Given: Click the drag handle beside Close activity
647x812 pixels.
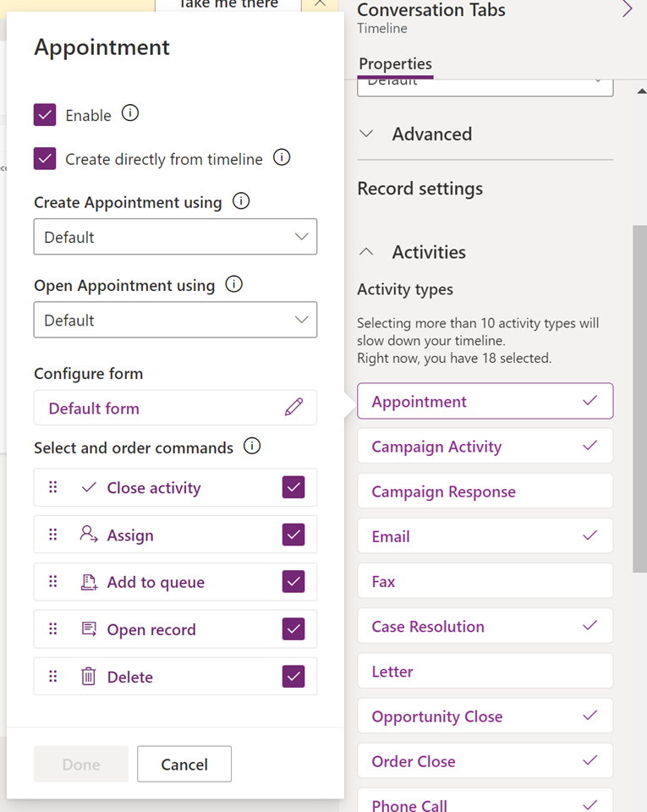Looking at the screenshot, I should [x=52, y=487].
